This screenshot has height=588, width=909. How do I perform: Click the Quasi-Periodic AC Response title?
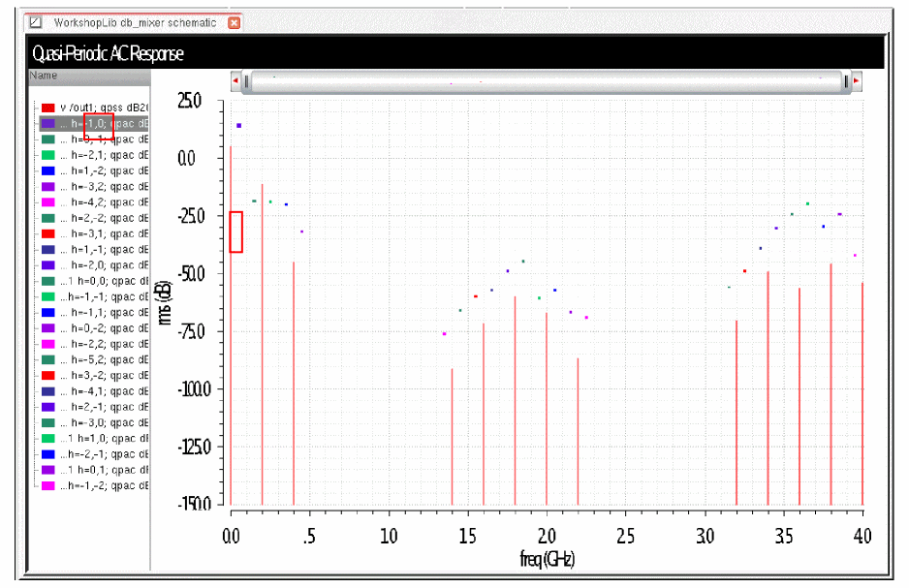[x=108, y=54]
